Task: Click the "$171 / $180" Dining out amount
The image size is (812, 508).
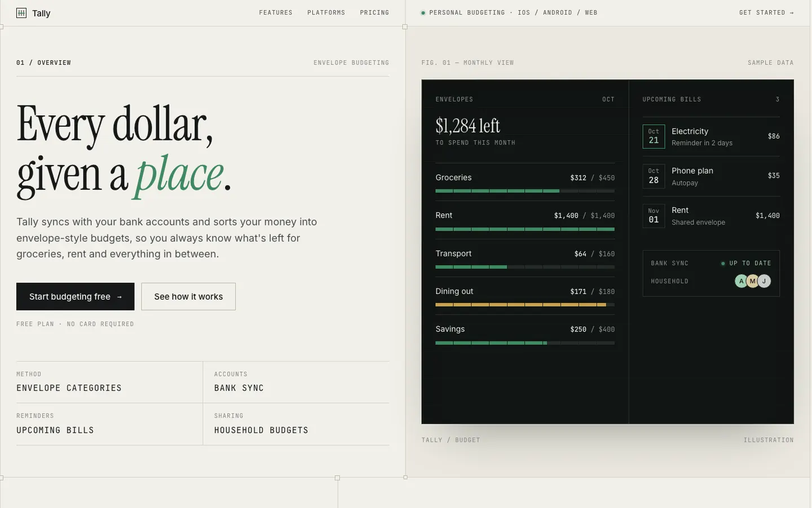Action: click(592, 292)
